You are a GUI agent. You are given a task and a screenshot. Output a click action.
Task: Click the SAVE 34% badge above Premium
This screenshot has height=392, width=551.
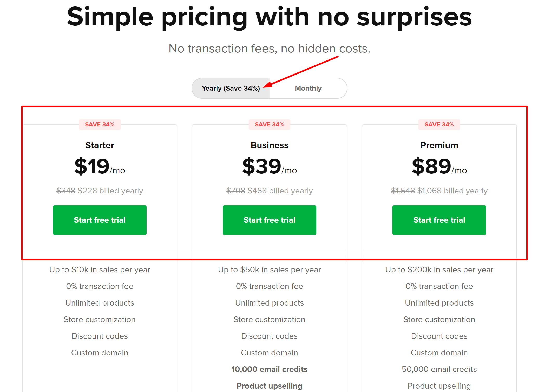(x=439, y=125)
